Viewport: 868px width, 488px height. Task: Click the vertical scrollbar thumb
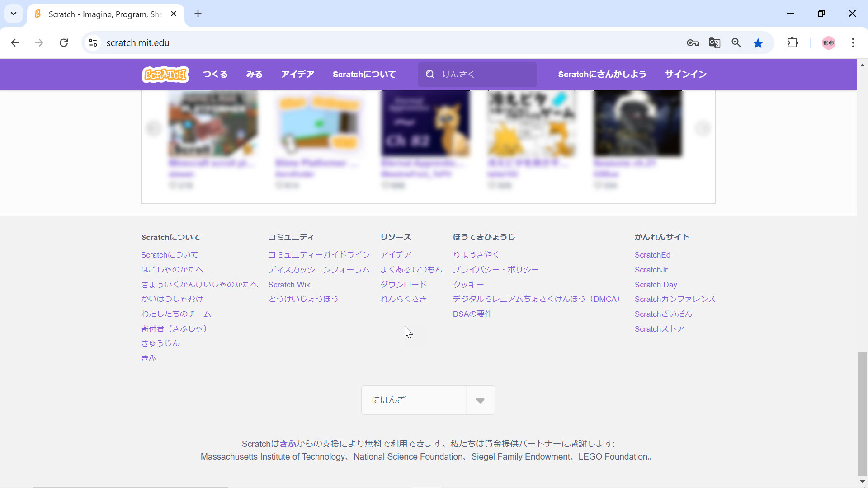click(x=863, y=414)
